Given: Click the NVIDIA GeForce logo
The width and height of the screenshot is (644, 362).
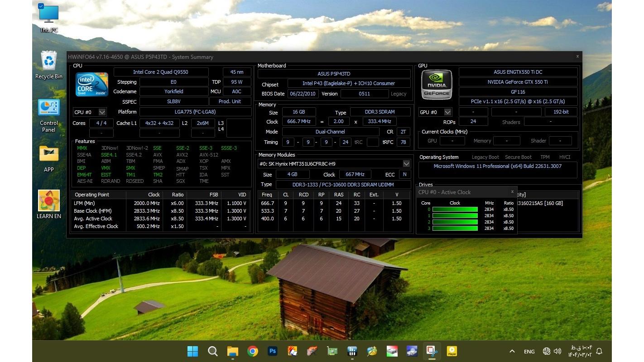Looking at the screenshot, I should click(x=437, y=85).
